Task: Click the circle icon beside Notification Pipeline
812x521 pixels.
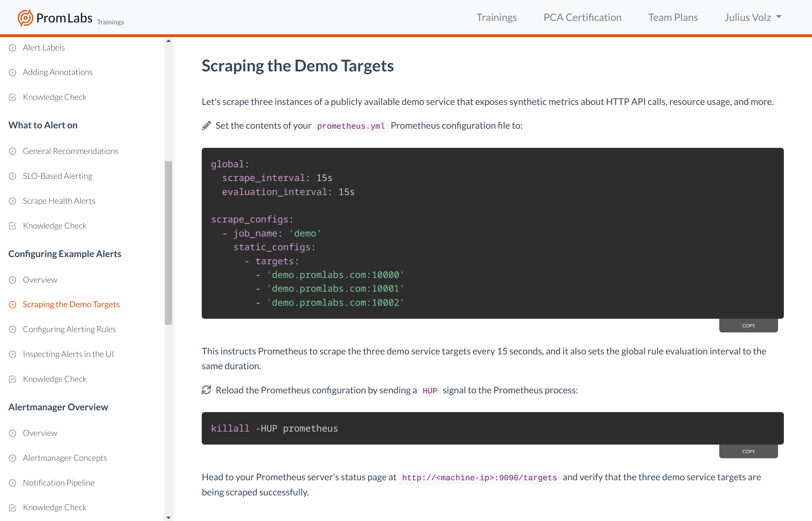Action: tap(13, 482)
